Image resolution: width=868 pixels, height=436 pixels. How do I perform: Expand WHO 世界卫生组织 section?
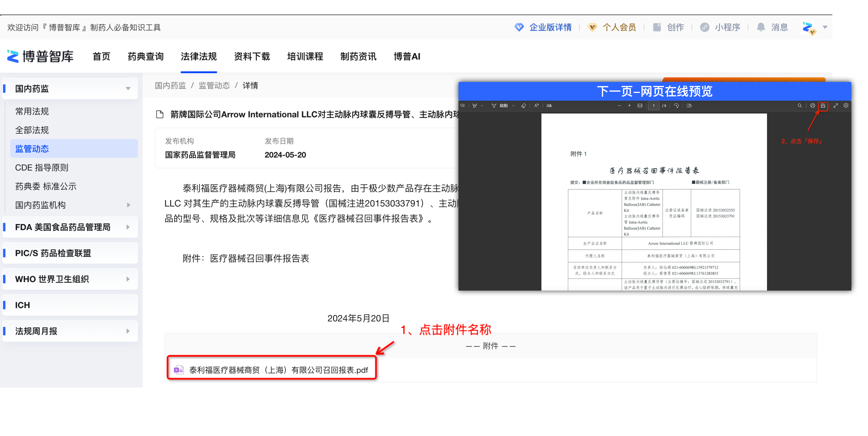(x=70, y=279)
